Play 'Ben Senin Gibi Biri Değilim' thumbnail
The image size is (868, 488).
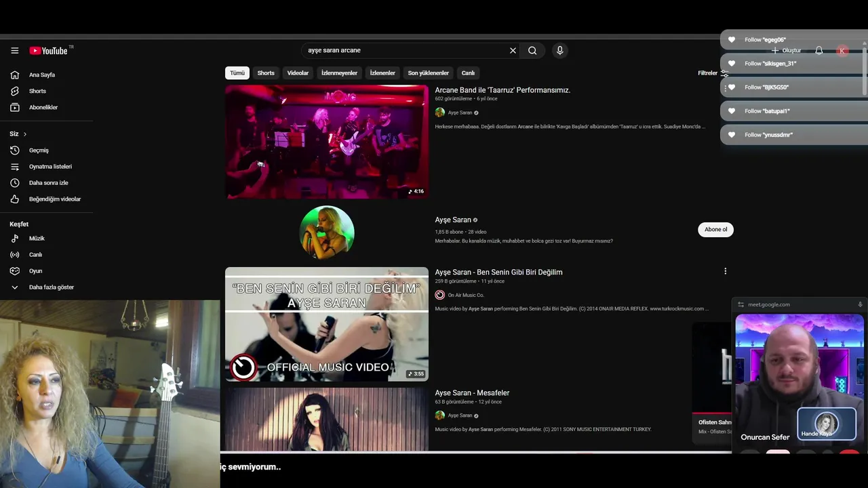[327, 324]
